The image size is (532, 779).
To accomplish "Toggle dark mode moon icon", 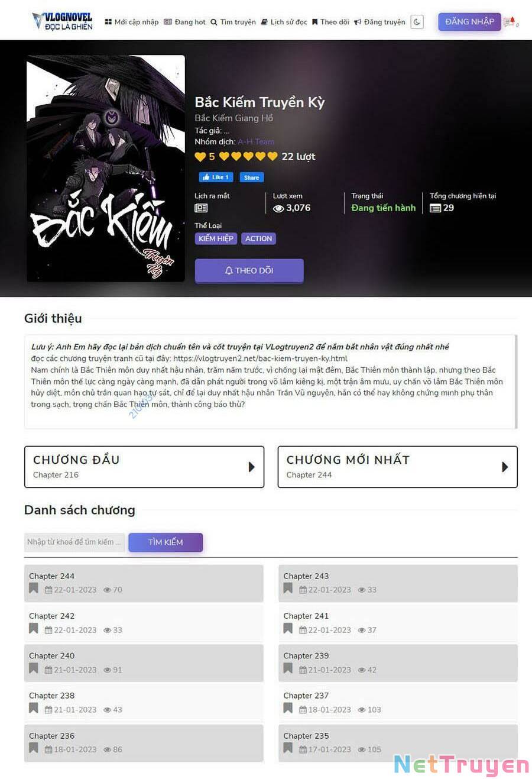I will tap(417, 22).
